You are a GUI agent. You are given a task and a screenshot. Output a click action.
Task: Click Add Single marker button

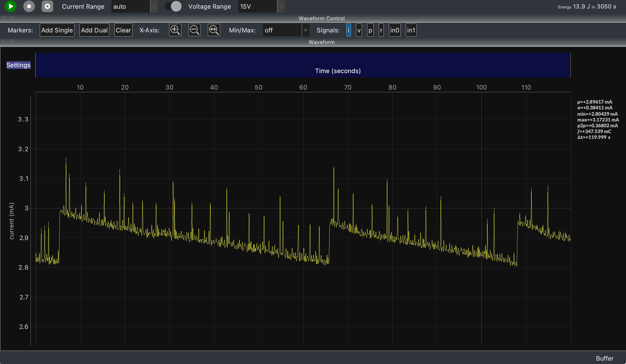[x=57, y=30]
